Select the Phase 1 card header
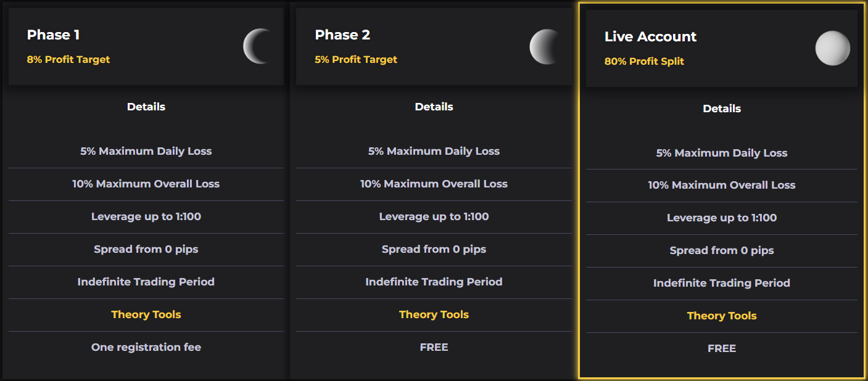868x381 pixels. point(146,46)
